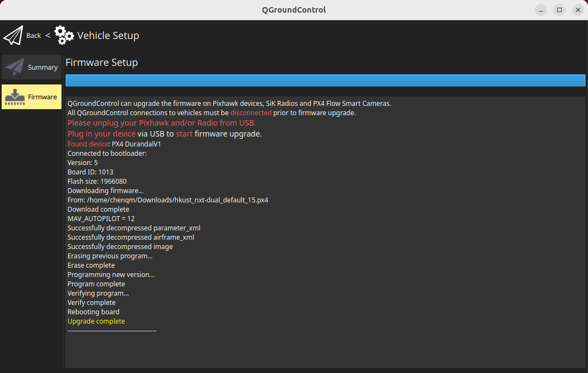Viewport: 588px width, 373px height.
Task: Maximize the QGroundControl window
Action: [559, 10]
